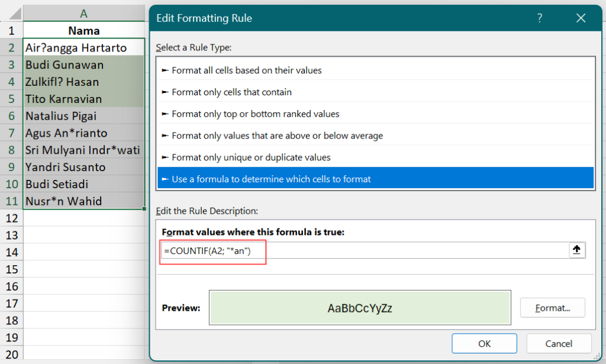The image size is (606, 364).
Task: Close the Edit Formatting Rule dialog
Action: point(581,18)
